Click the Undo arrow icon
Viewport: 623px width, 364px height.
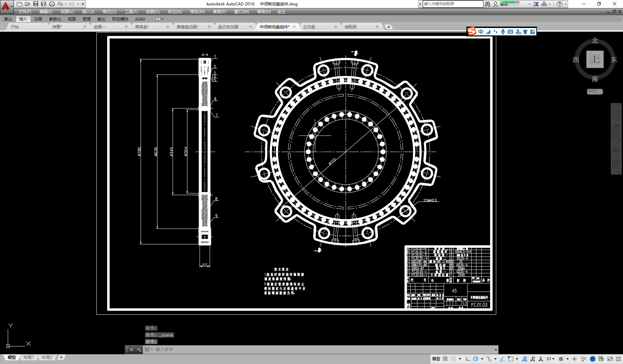(60, 4)
